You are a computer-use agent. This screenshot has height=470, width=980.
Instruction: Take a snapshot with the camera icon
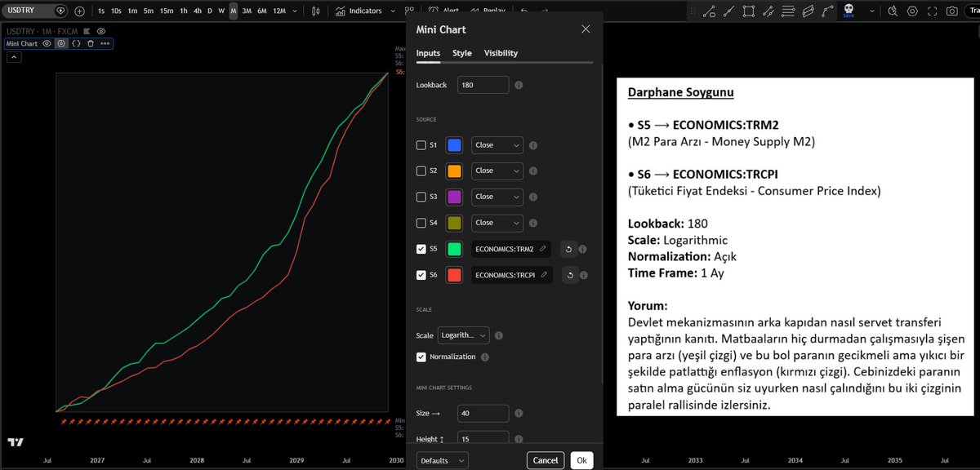click(x=951, y=11)
